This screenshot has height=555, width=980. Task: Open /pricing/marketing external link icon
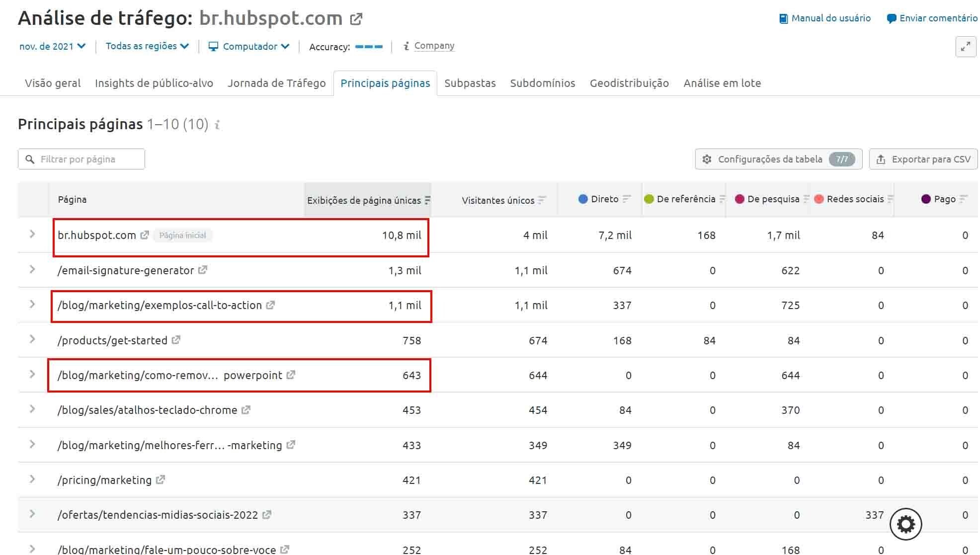tap(160, 479)
